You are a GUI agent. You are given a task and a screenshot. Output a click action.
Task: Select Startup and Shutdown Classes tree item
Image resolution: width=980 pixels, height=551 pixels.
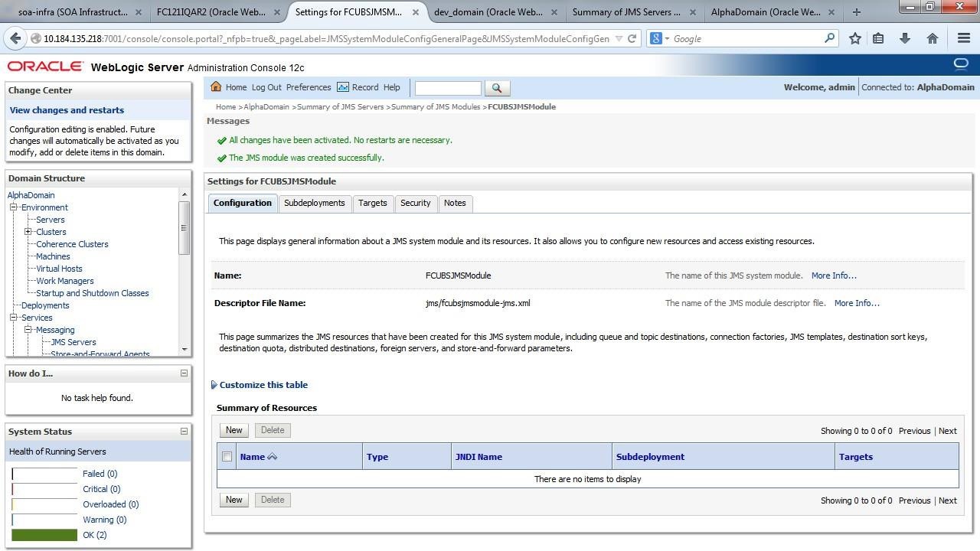(x=93, y=293)
